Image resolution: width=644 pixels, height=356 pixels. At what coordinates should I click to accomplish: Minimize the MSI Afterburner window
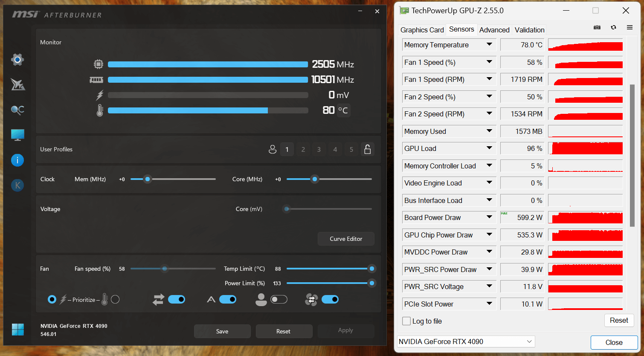[361, 12]
